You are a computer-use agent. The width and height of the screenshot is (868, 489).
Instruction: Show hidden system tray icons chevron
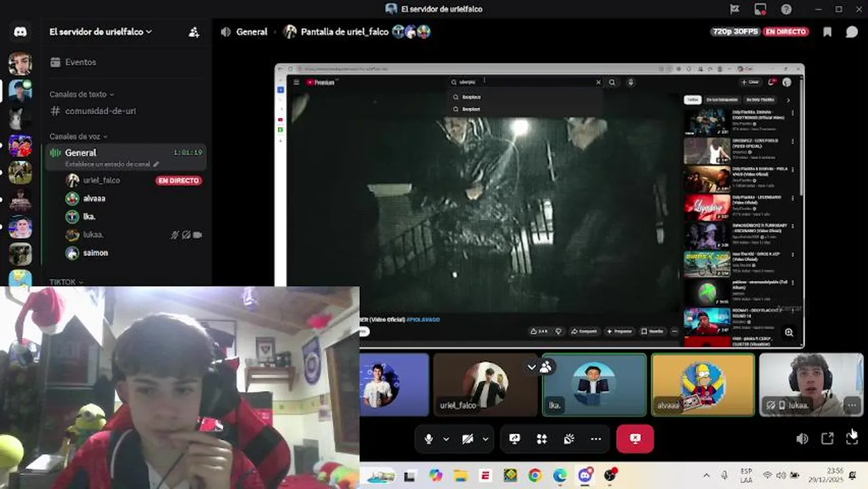(706, 476)
